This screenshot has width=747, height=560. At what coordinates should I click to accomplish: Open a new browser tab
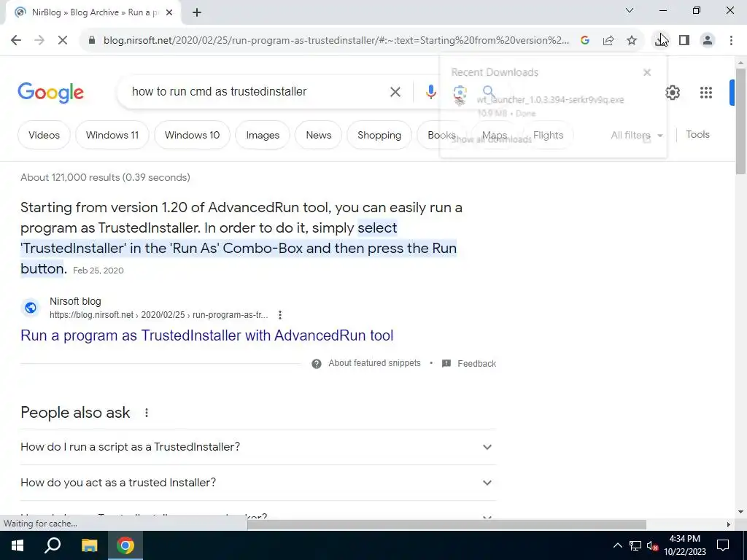tap(197, 12)
